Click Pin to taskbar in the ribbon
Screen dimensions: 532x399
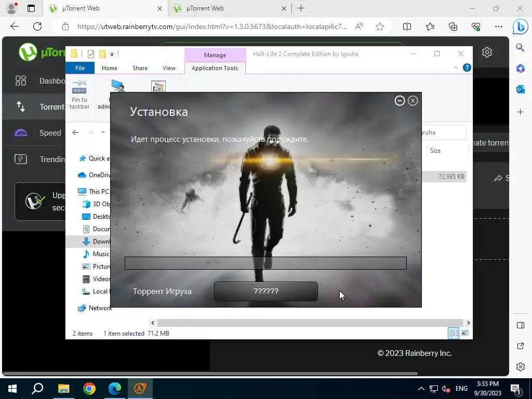(79, 95)
